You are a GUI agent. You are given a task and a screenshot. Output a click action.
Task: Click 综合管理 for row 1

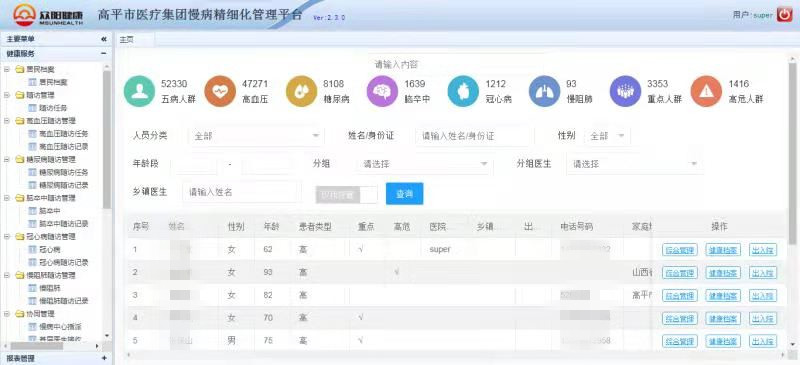(x=680, y=250)
